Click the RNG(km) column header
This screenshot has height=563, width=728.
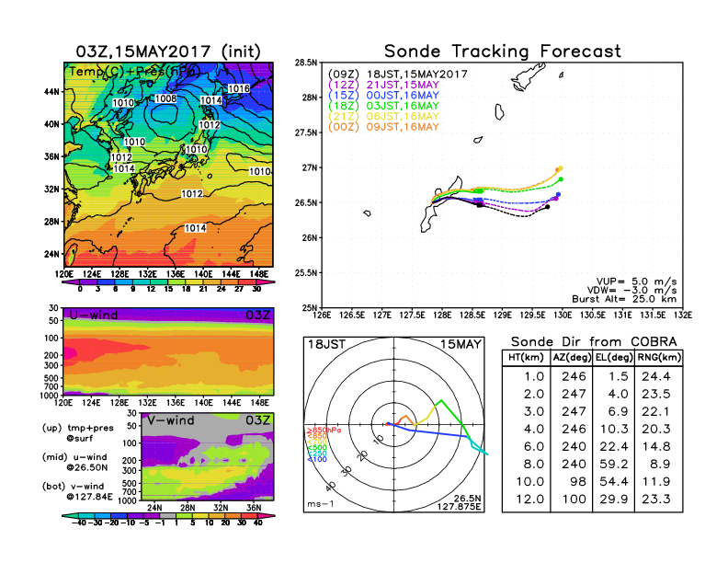[653, 356]
